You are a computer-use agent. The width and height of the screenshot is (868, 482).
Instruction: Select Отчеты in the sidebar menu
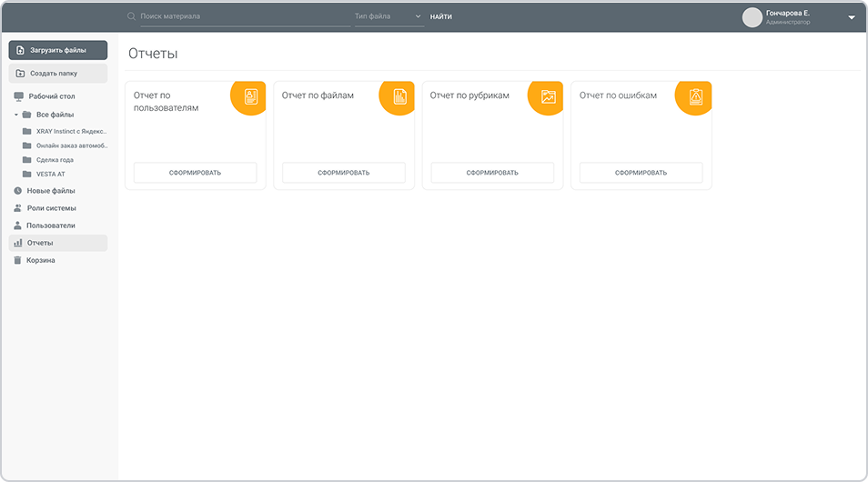(x=40, y=243)
